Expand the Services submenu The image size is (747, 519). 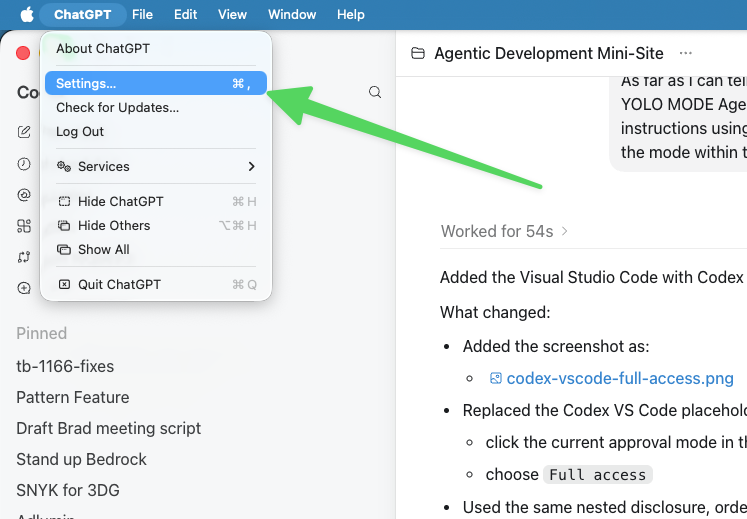point(156,166)
